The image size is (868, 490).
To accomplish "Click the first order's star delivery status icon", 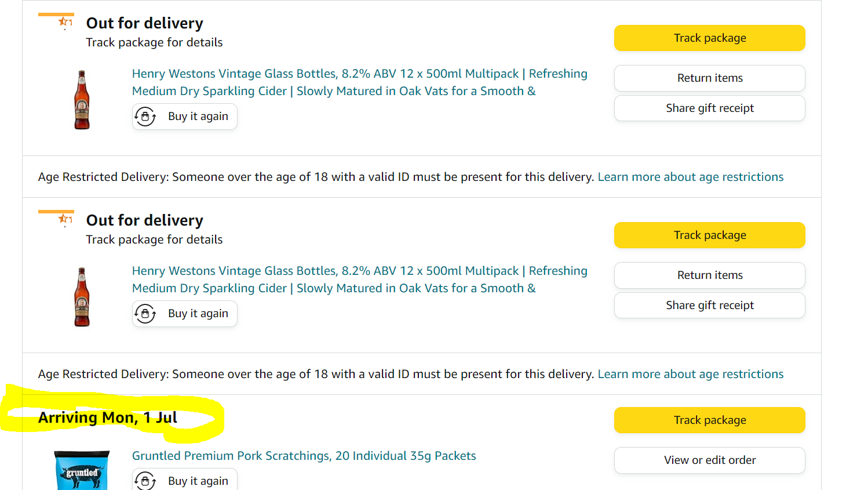I will tap(65, 22).
